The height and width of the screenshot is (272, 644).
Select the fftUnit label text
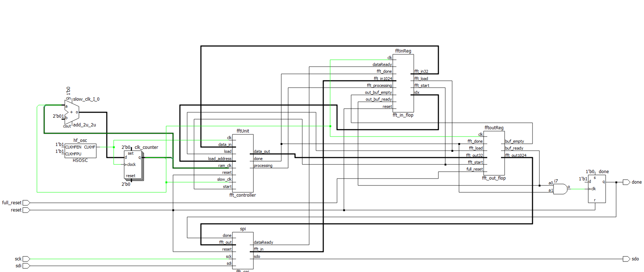(x=243, y=131)
